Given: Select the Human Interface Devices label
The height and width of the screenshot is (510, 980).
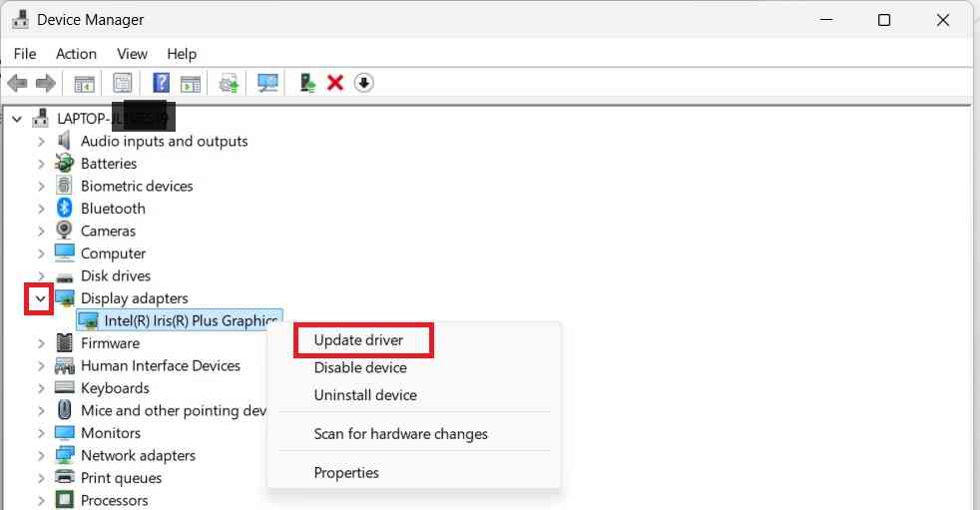Looking at the screenshot, I should pos(161,365).
